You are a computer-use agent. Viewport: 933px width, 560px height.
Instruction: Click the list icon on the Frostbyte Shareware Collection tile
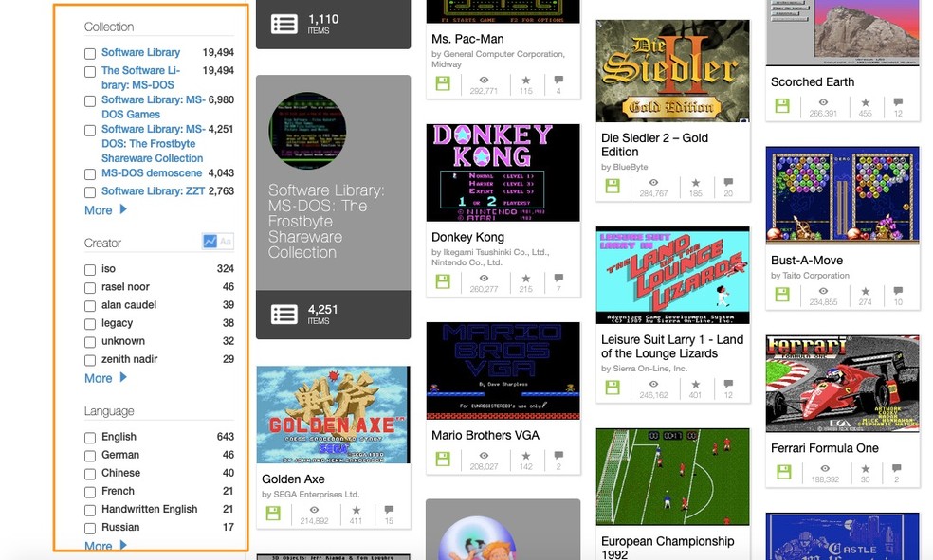tap(284, 315)
